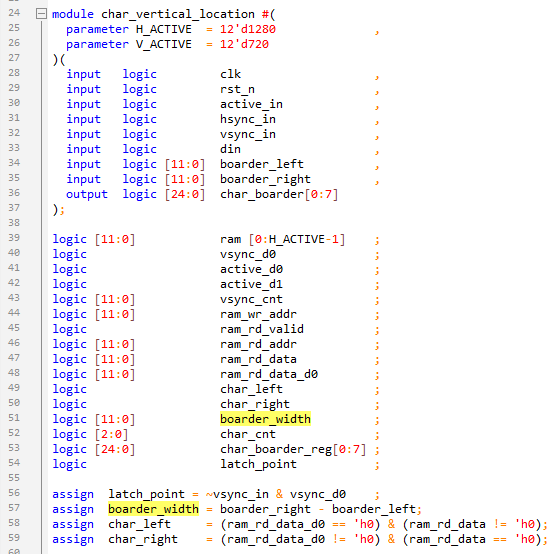Click the value 12'd720
Screen dimensions: 557x554
pyautogui.click(x=244, y=44)
